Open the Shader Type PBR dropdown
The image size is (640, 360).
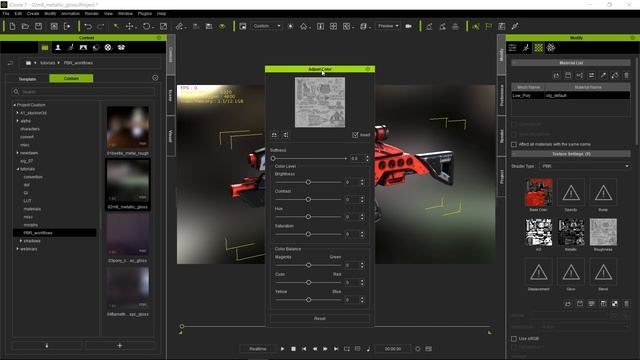tap(585, 166)
